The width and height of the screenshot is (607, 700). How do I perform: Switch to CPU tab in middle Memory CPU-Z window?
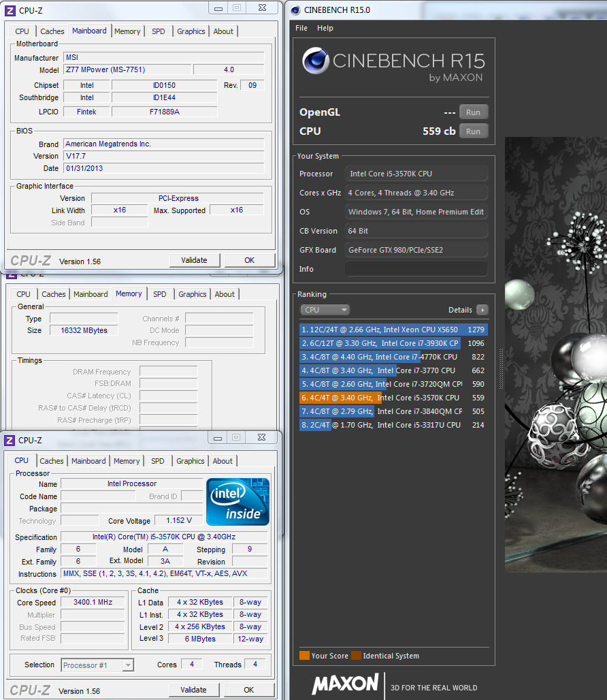24,294
